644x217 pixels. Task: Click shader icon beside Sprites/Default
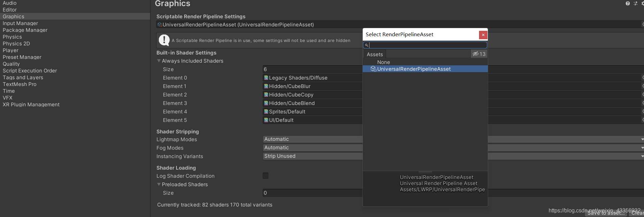(266, 112)
